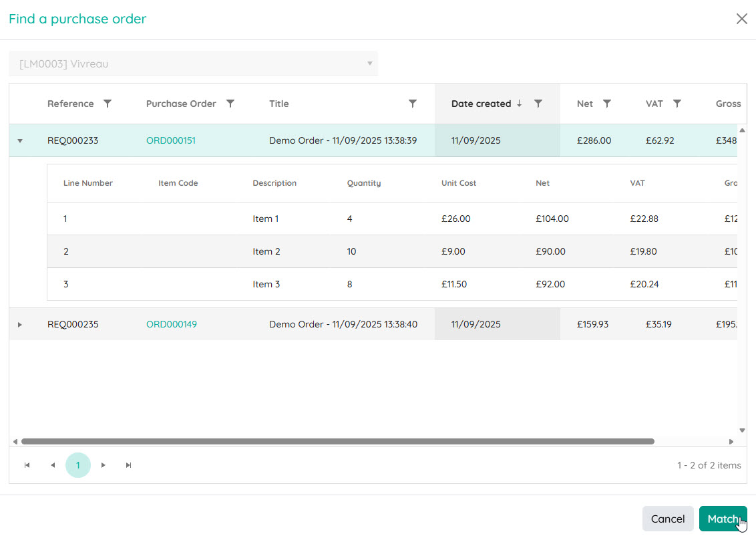Click the 1 - 2 of 2 items label
Viewport: 756px width, 538px height.
(709, 465)
